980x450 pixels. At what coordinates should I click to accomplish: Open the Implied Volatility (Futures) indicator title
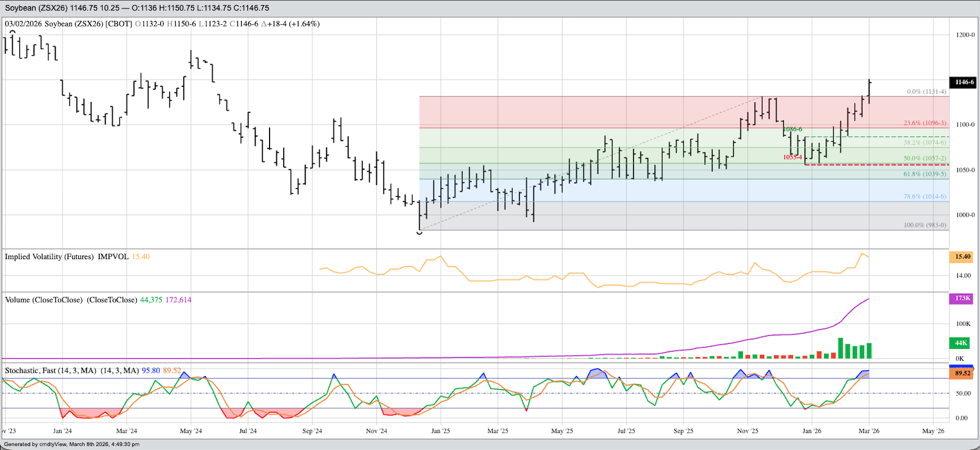click(49, 257)
